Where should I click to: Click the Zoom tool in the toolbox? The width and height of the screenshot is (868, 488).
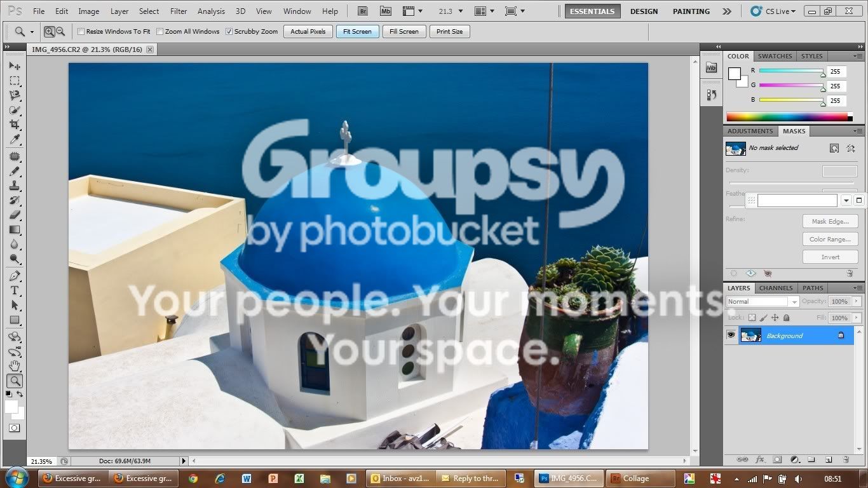coord(15,381)
